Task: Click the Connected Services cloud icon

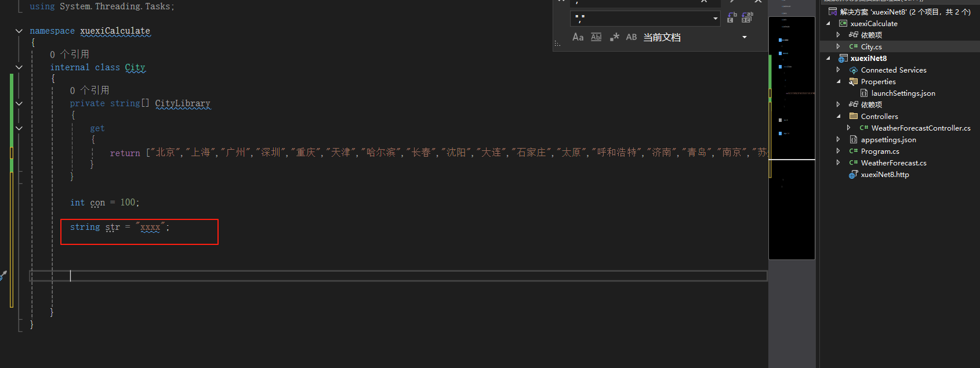Action: (x=854, y=70)
